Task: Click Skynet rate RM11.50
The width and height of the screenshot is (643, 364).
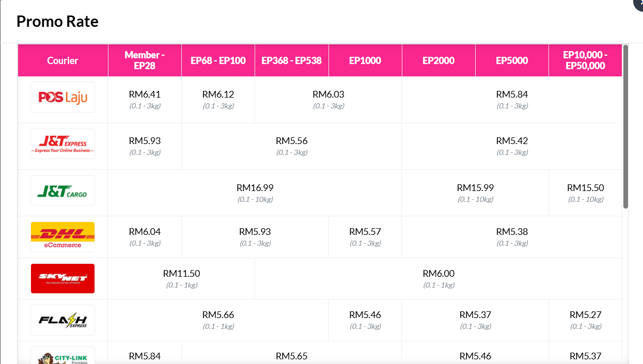Action: coord(181,274)
